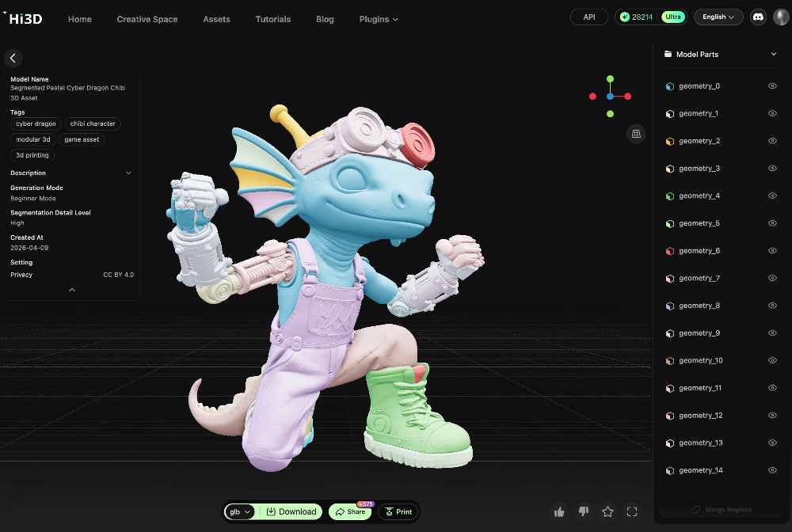792x532 pixels.
Task: Open the Creative Space page
Action: pyautogui.click(x=147, y=19)
